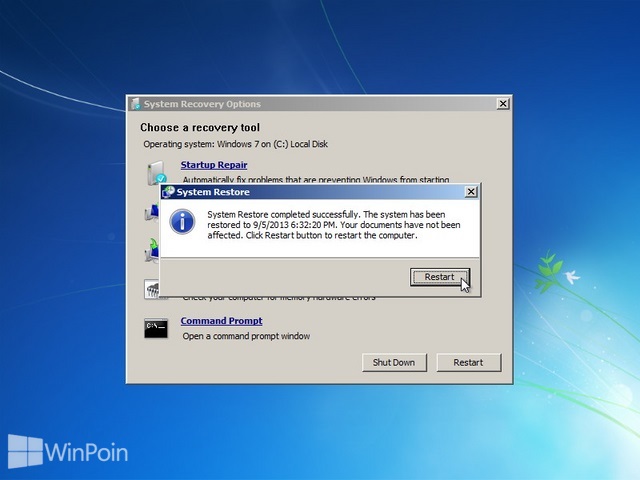Click the blue information icon
640x480 pixels.
click(x=182, y=222)
